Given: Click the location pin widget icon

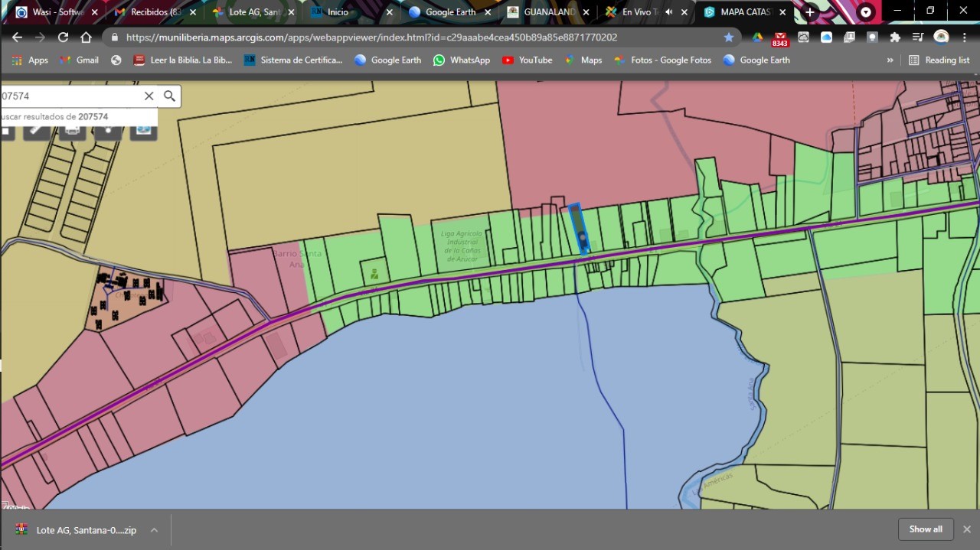Looking at the screenshot, I should tap(108, 130).
